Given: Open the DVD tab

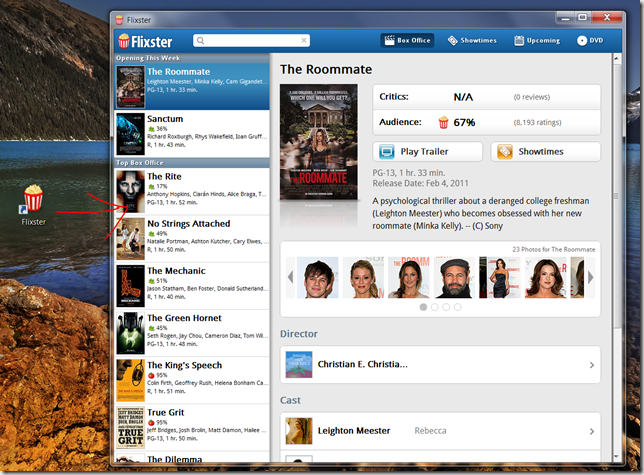Looking at the screenshot, I should pyautogui.click(x=590, y=40).
